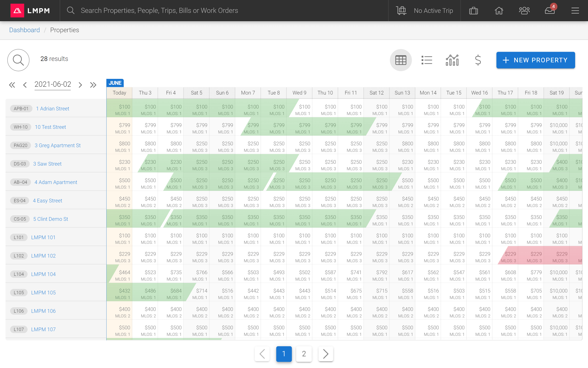Go to next day with right chevron

[x=80, y=85]
